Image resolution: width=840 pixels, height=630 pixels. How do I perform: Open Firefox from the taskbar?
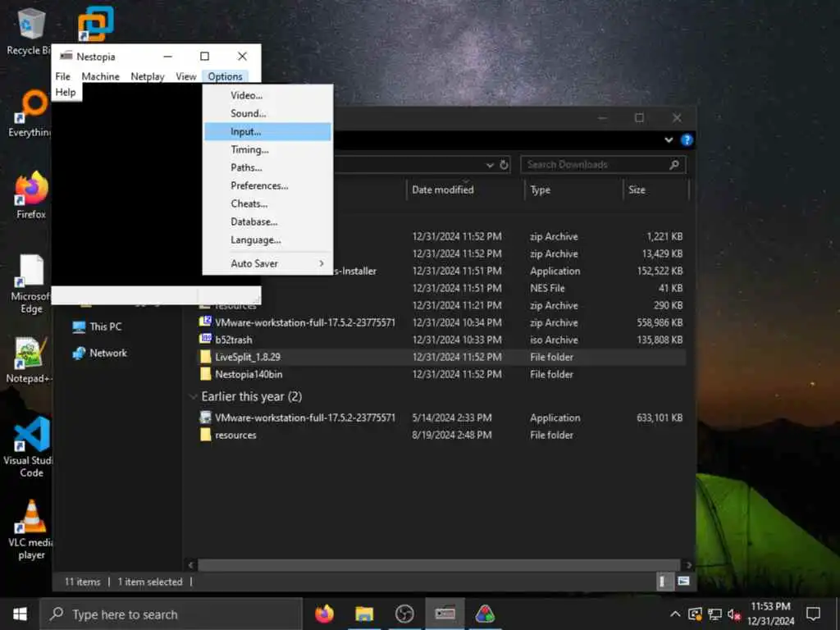324,614
